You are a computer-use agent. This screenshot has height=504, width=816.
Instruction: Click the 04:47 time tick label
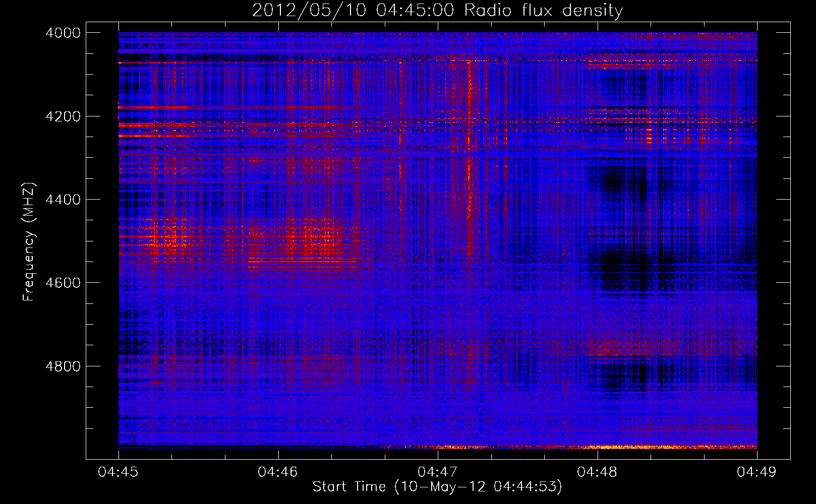438,472
